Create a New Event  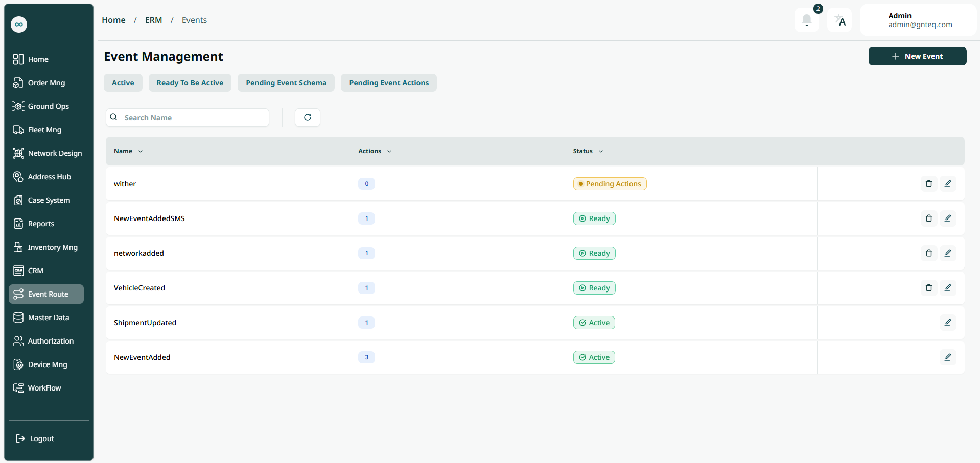(917, 56)
